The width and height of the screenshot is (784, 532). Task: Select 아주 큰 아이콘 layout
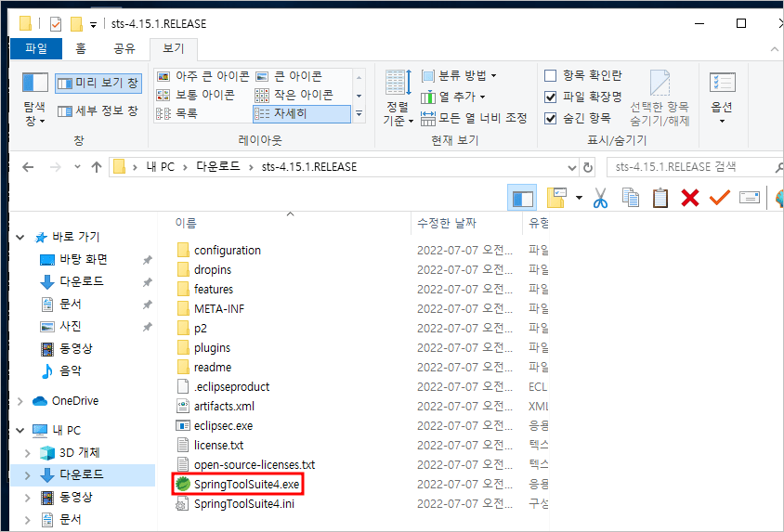coord(203,76)
